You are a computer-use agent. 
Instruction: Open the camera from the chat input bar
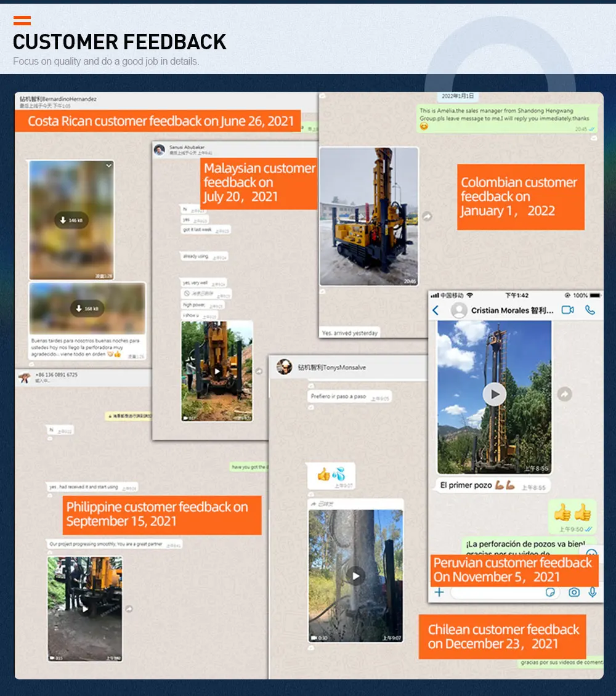click(x=574, y=593)
